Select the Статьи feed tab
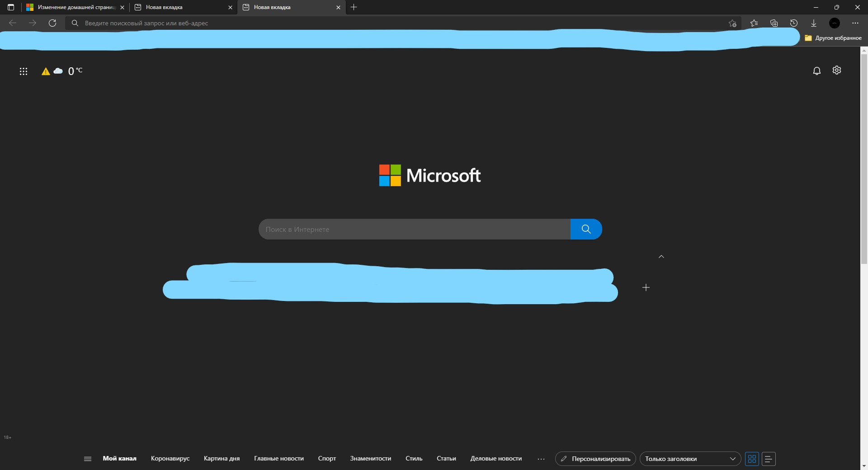Viewport: 868px width, 470px height. pyautogui.click(x=446, y=458)
